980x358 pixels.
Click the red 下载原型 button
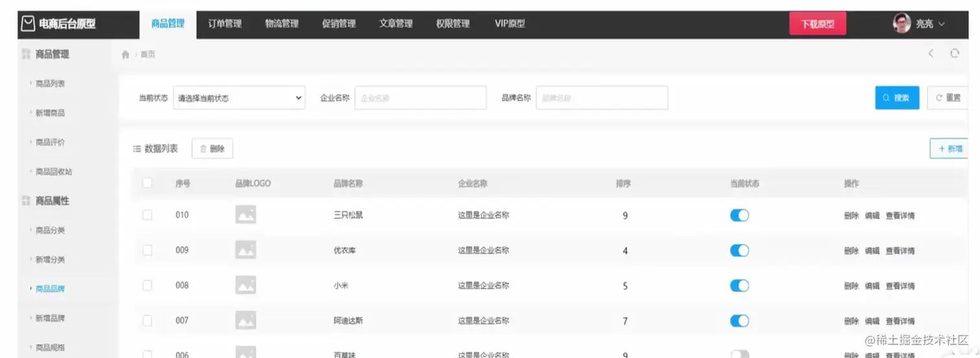818,24
